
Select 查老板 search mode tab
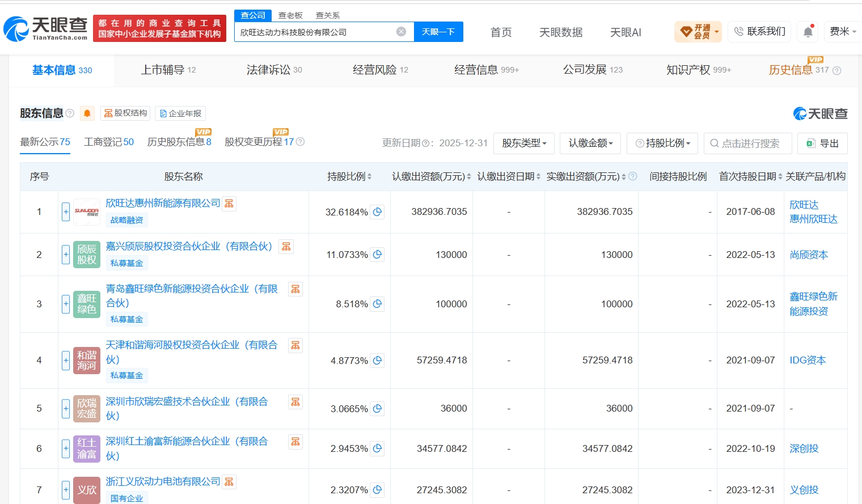pos(290,15)
